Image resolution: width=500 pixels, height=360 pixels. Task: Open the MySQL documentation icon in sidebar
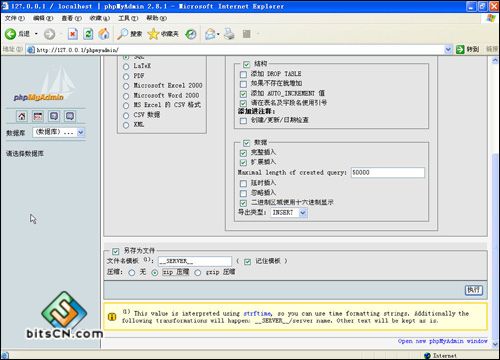point(70,116)
